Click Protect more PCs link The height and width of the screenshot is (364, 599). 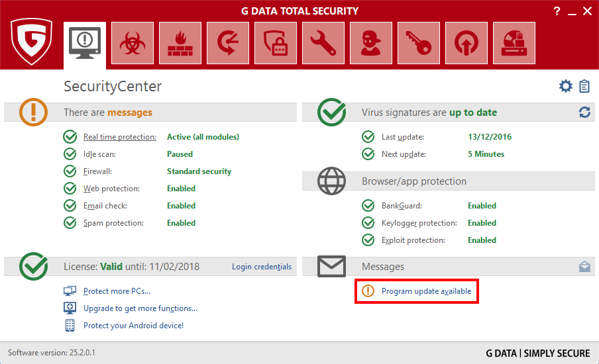117,291
